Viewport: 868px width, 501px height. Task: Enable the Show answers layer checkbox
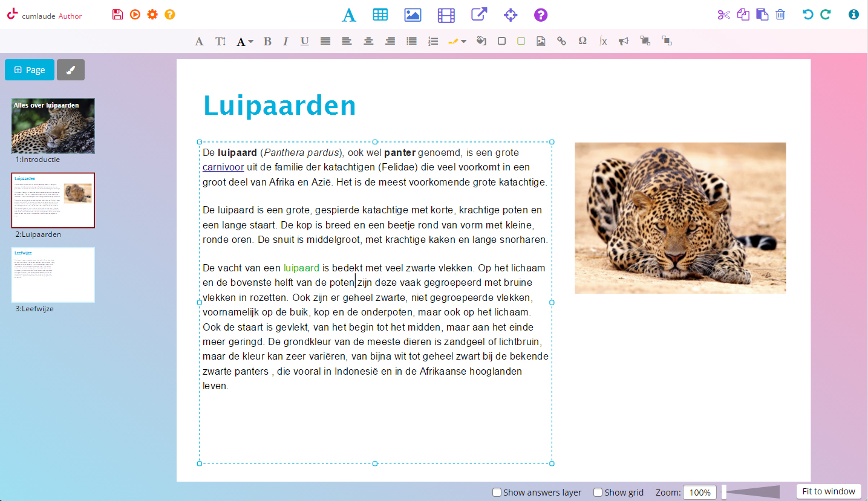[497, 493]
